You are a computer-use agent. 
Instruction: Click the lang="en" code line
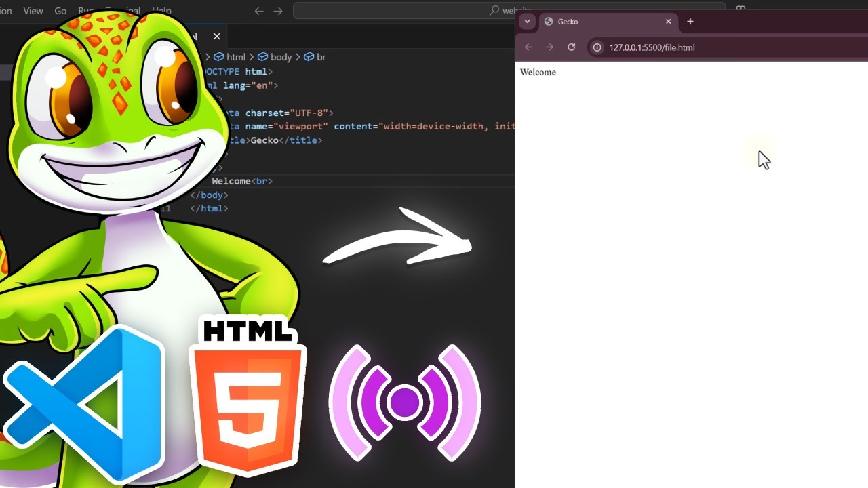241,85
